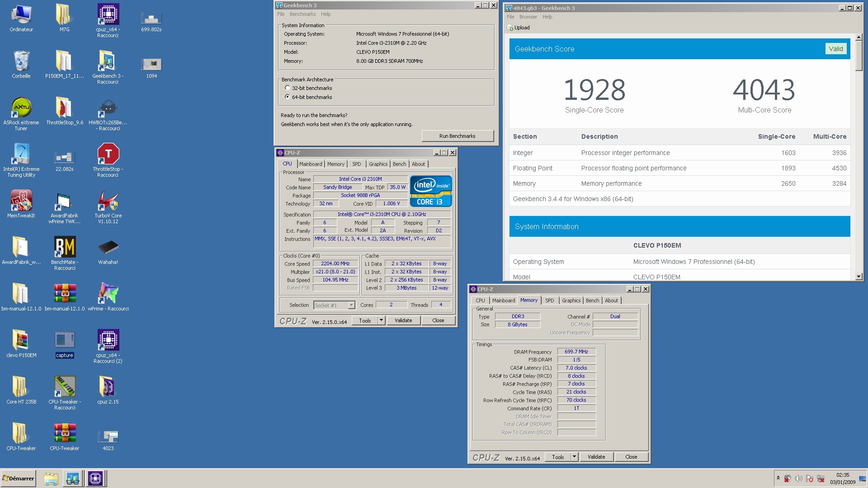Open Tools dropdown arrow in CPU-Z CPU window
The height and width of the screenshot is (488, 868).
[x=381, y=320]
